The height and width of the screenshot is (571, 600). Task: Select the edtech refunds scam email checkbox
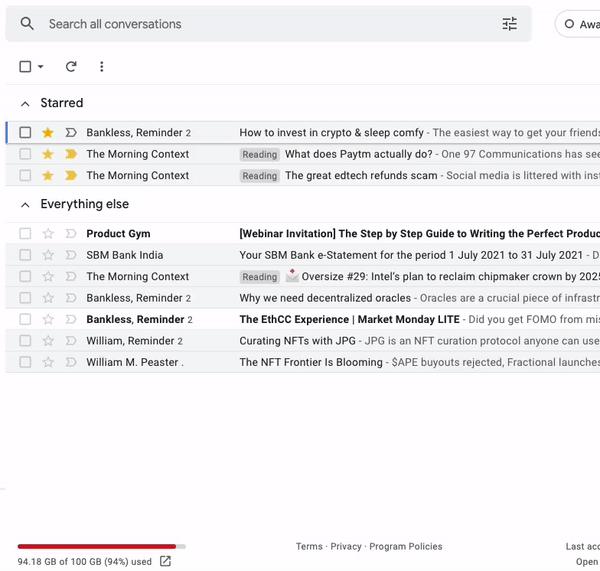pos(25,176)
